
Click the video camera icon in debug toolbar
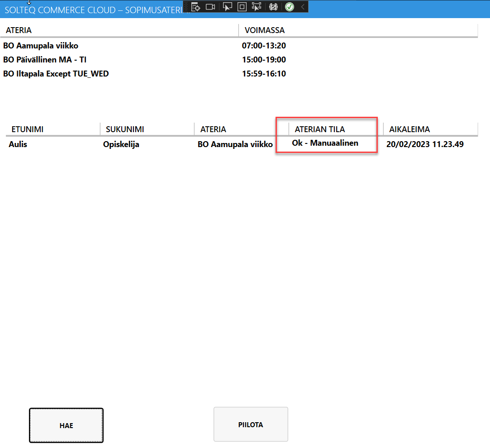click(210, 7)
